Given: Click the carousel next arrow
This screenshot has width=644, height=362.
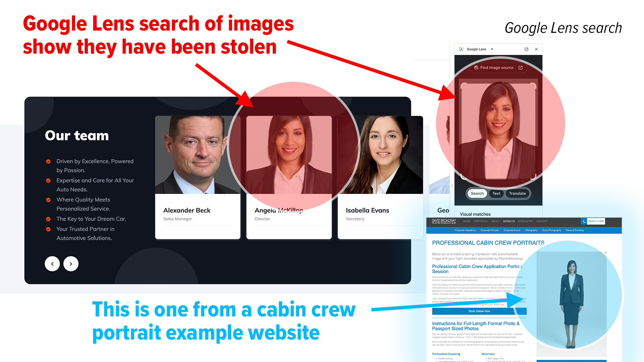Looking at the screenshot, I should coord(71,264).
